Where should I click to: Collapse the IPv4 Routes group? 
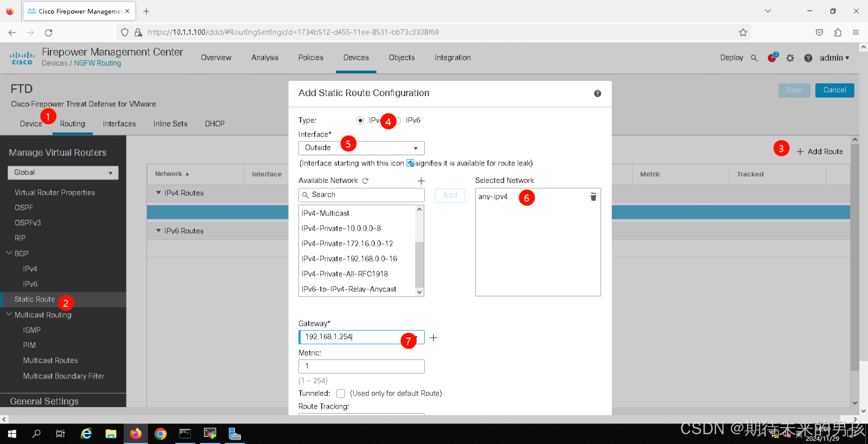point(158,193)
